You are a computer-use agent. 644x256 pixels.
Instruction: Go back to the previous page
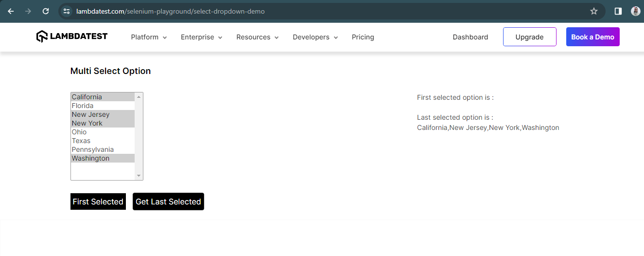(x=11, y=11)
